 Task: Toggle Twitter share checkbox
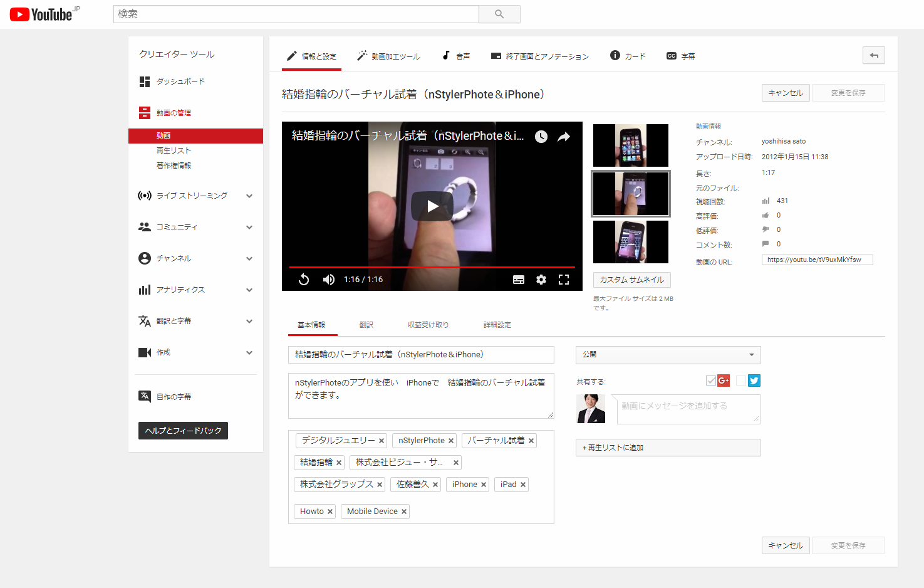click(741, 381)
